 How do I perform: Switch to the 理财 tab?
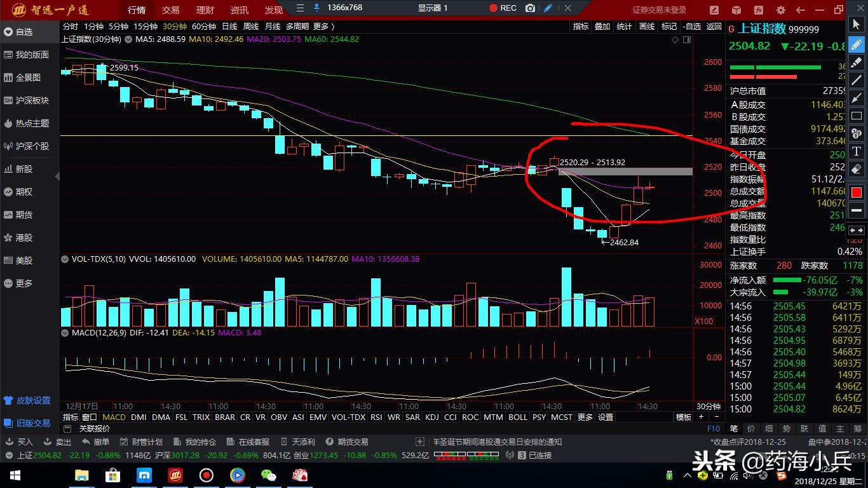[205, 10]
